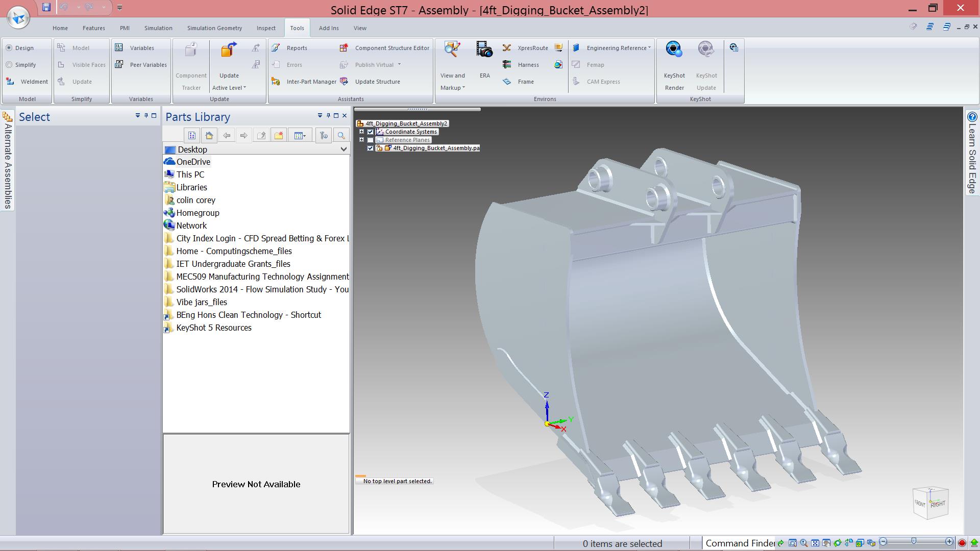
Task: Click the red record button in status bar
Action: click(962, 543)
